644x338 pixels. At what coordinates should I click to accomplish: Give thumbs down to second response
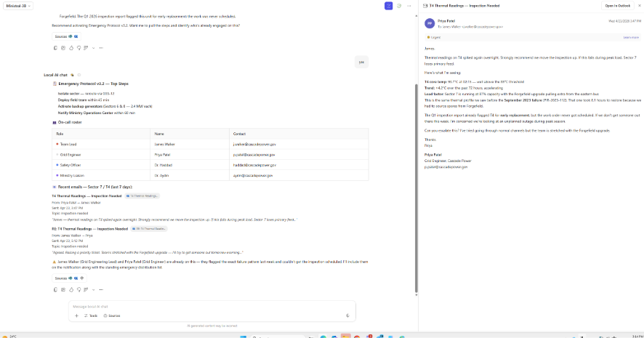[x=79, y=289]
